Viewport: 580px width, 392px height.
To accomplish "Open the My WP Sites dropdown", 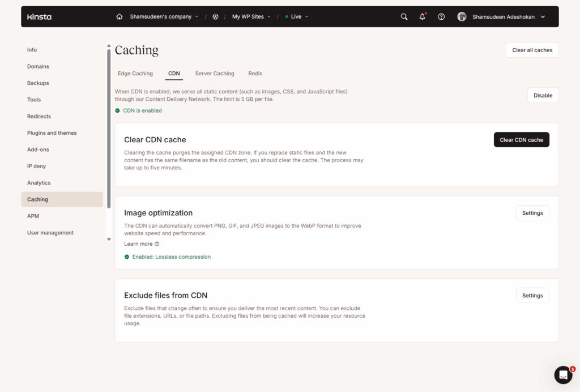I will click(x=251, y=16).
